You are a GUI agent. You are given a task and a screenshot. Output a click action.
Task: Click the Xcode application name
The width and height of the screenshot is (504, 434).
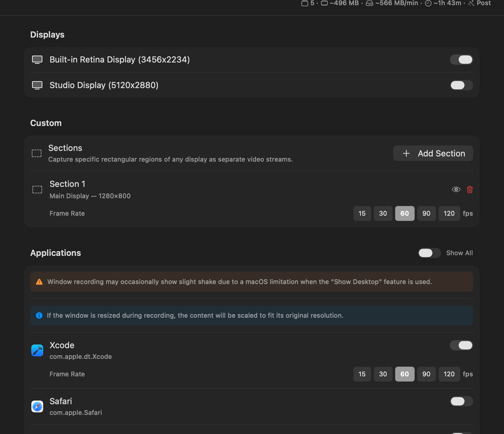point(62,345)
